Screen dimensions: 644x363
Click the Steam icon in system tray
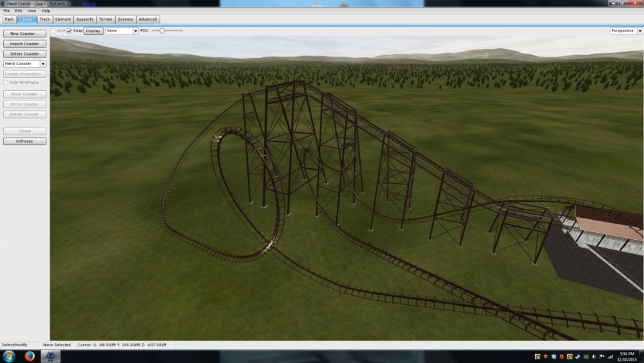click(x=578, y=356)
